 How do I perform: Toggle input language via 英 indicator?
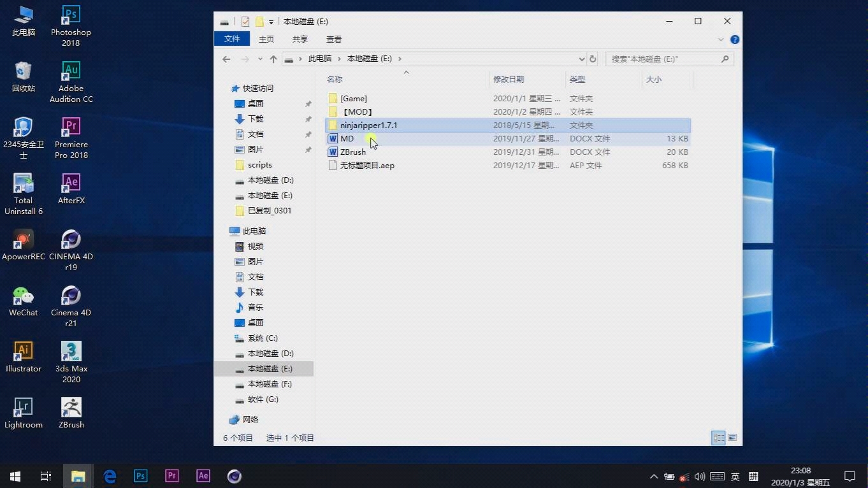click(x=735, y=476)
